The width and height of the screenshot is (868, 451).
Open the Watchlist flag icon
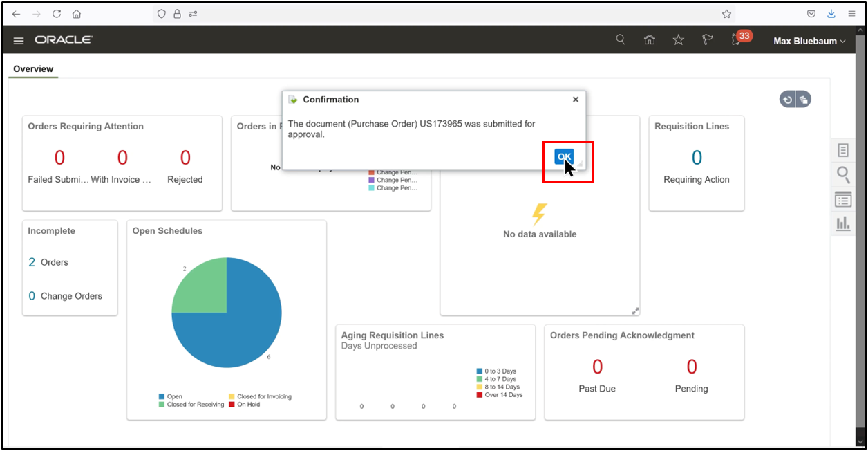tap(707, 39)
